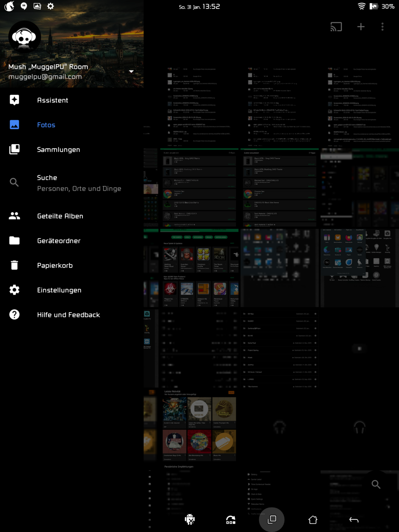
Task: Open Suche for Personen, Orte und Dinge
Action: 79,183
